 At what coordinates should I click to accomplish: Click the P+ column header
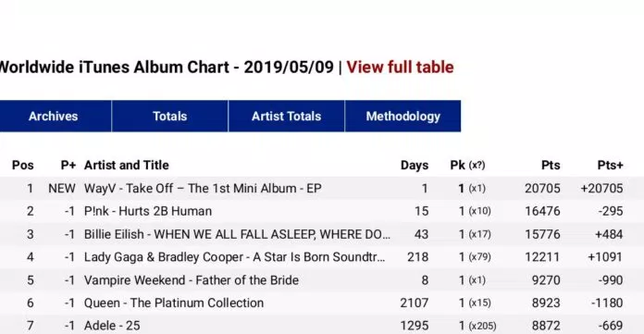tap(68, 166)
